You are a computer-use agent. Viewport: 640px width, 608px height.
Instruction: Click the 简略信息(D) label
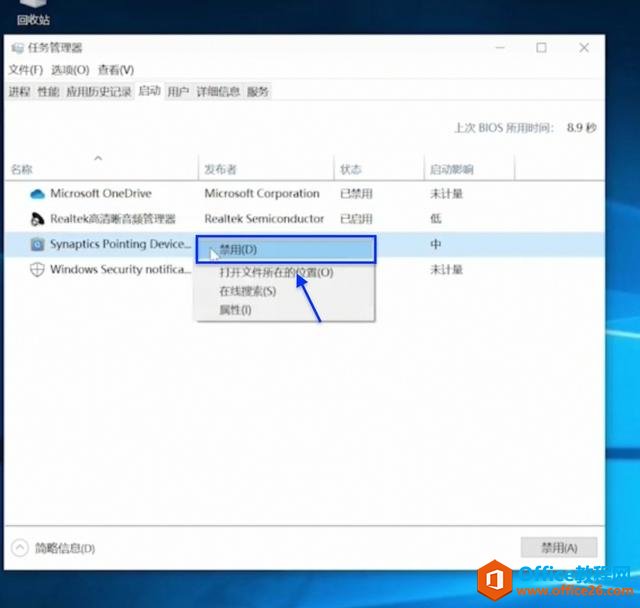[x=65, y=548]
